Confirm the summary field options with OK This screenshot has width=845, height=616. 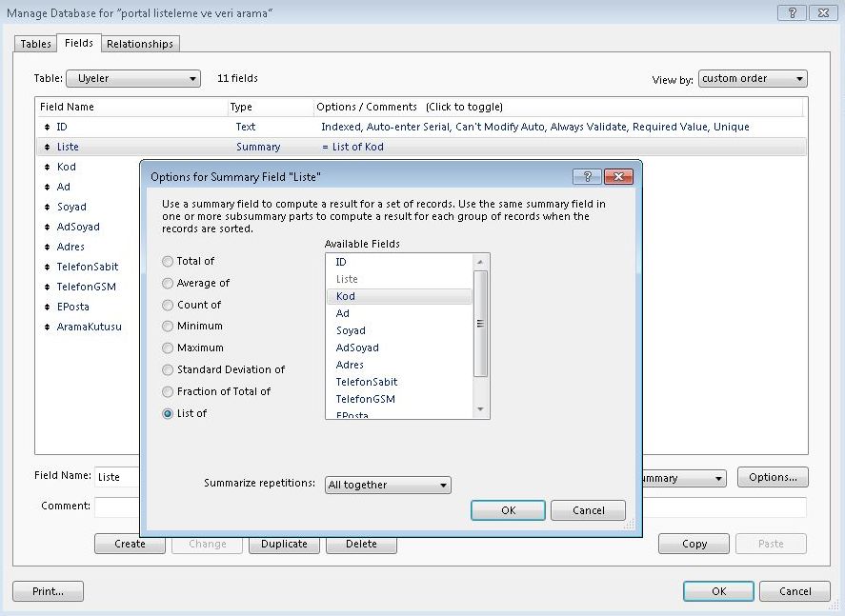coord(508,510)
